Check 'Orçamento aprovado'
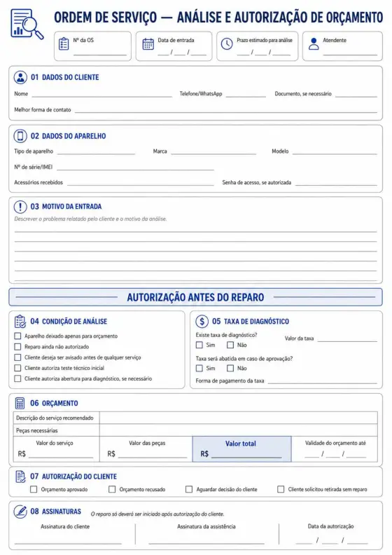This screenshot has height=555, width=392. (x=34, y=489)
